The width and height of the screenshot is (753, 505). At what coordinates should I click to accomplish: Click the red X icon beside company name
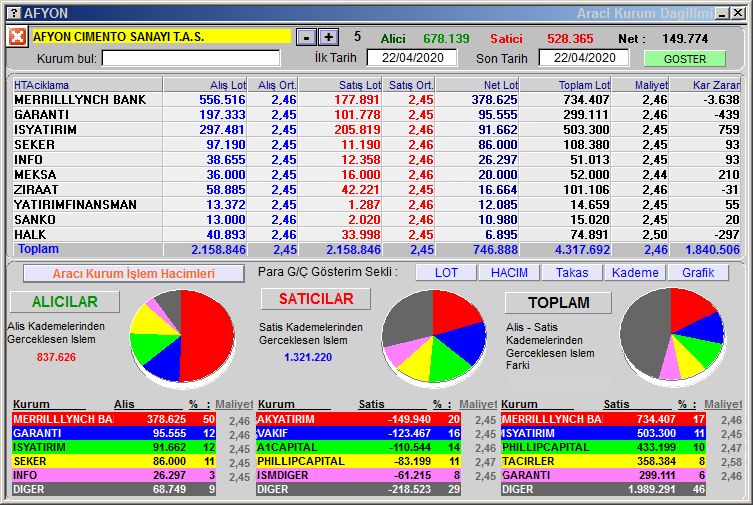pos(17,36)
